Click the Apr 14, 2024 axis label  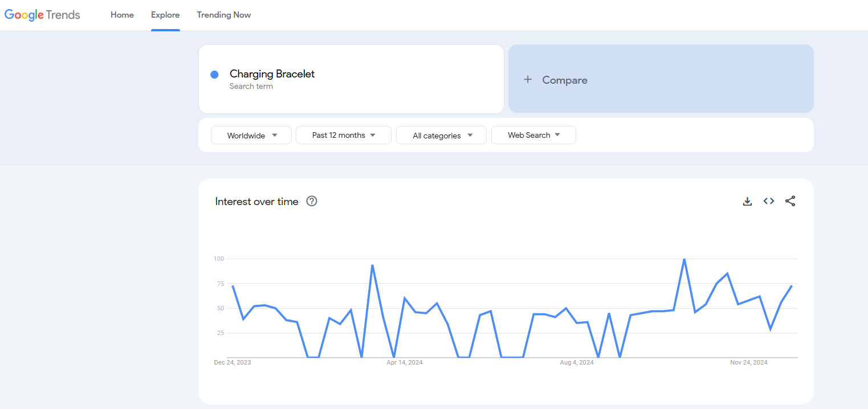pyautogui.click(x=405, y=362)
